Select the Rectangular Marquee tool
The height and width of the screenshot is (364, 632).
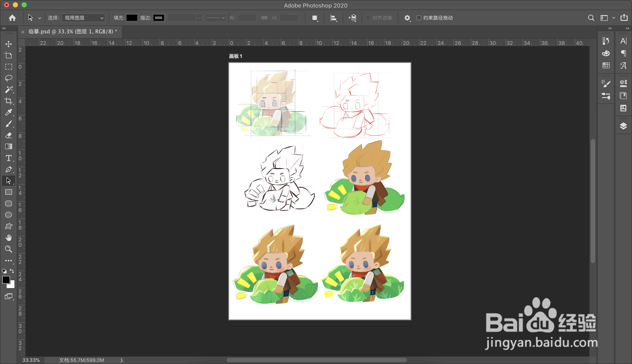pyautogui.click(x=9, y=67)
